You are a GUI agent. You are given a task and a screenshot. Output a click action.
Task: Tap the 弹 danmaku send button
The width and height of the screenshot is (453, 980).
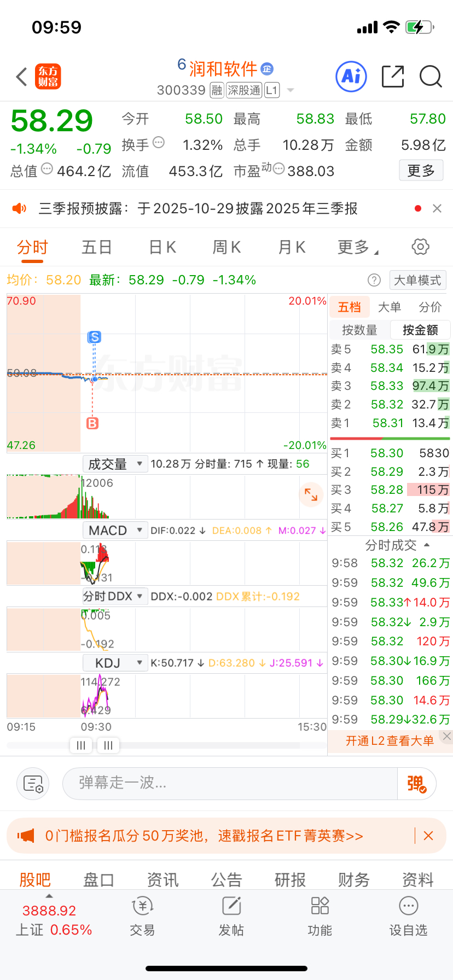(416, 784)
